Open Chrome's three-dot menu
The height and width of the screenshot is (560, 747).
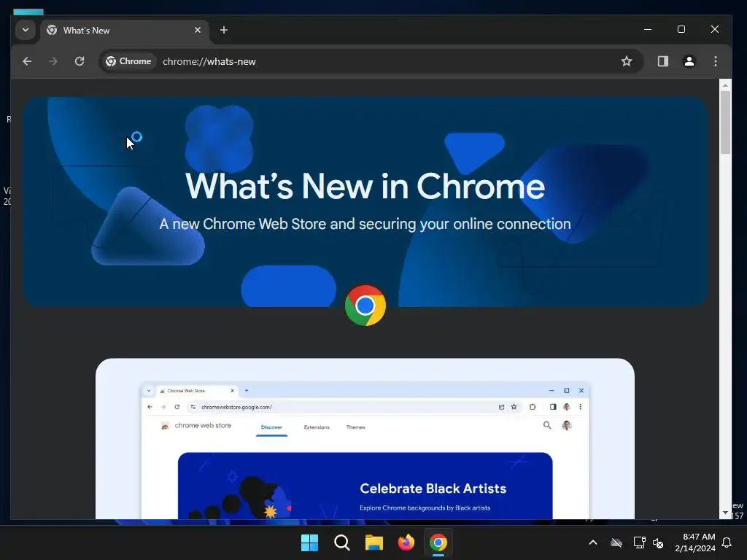pos(716,61)
